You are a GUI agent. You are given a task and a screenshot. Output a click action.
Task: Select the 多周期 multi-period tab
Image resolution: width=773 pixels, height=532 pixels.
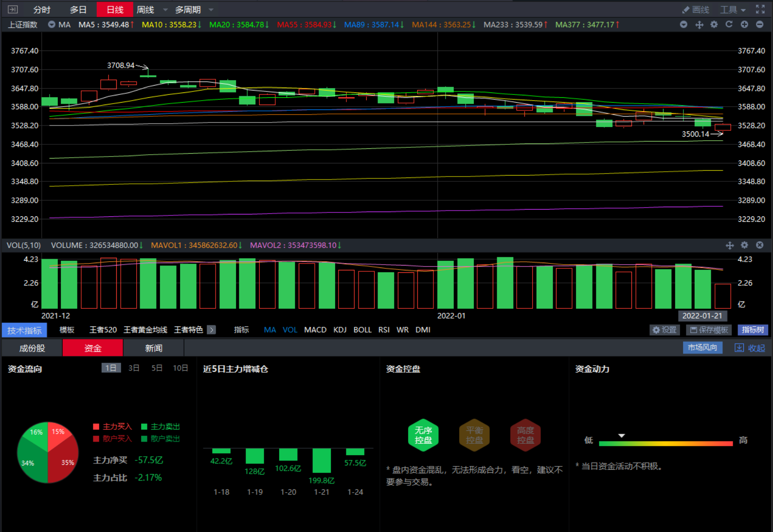(188, 10)
